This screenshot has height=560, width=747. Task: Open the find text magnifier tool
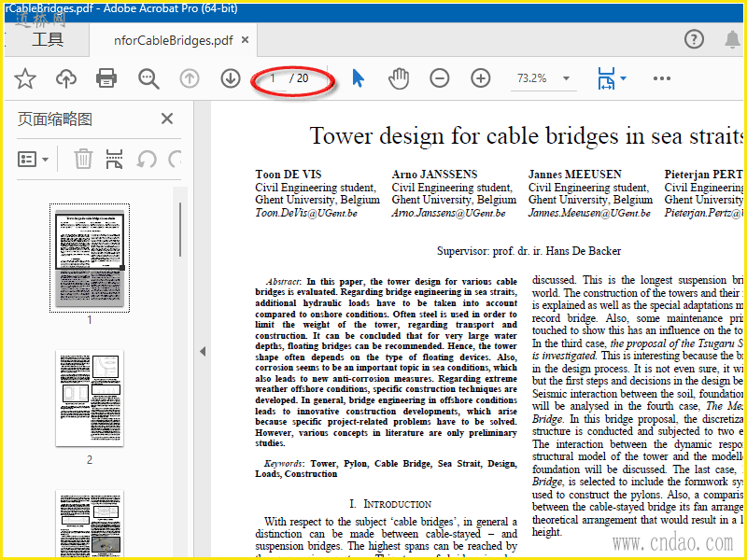pyautogui.click(x=148, y=78)
